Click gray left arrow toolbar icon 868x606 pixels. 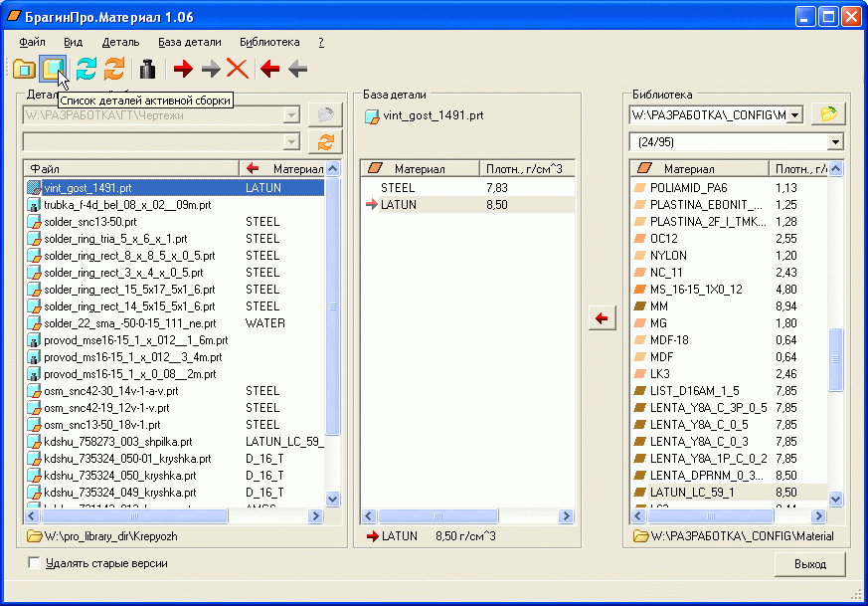298,70
